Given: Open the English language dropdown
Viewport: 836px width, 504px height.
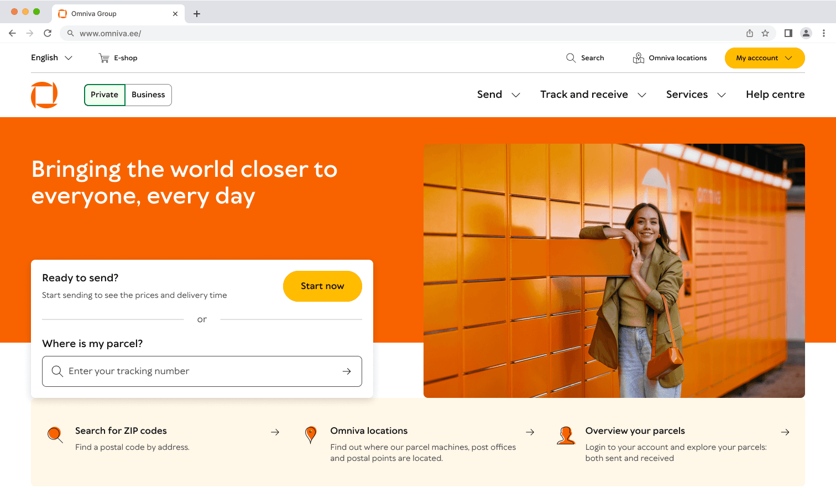Looking at the screenshot, I should [51, 57].
